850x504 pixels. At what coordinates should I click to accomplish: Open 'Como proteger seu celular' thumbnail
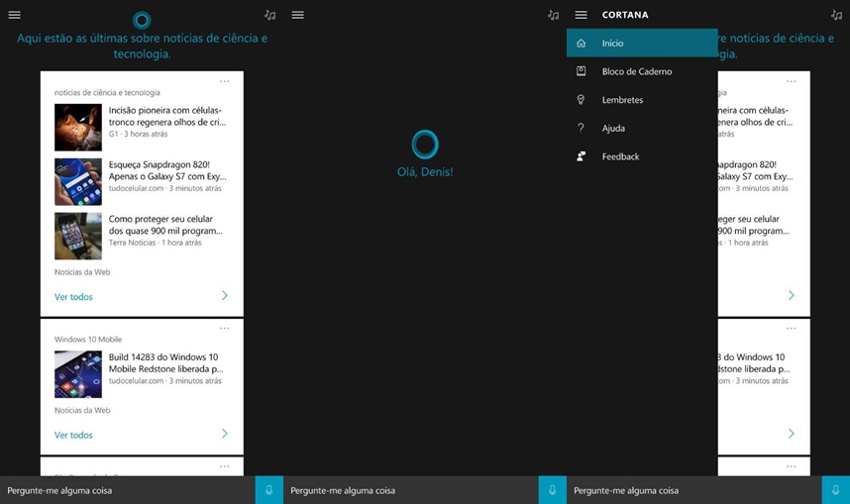click(78, 236)
